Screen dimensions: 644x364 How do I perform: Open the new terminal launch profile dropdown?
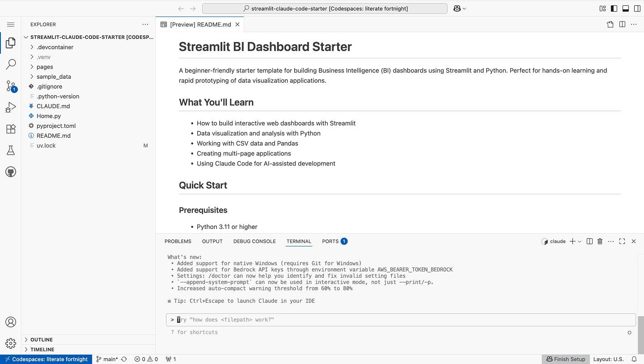tap(580, 241)
